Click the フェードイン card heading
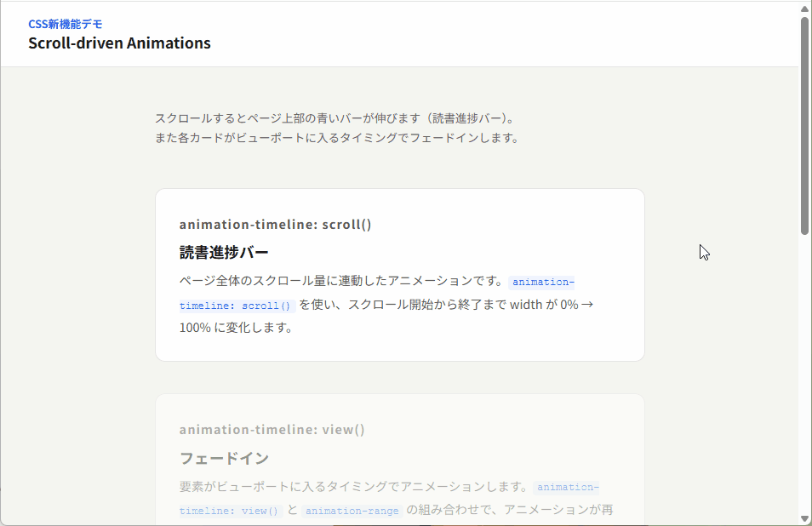812x526 pixels. point(224,458)
